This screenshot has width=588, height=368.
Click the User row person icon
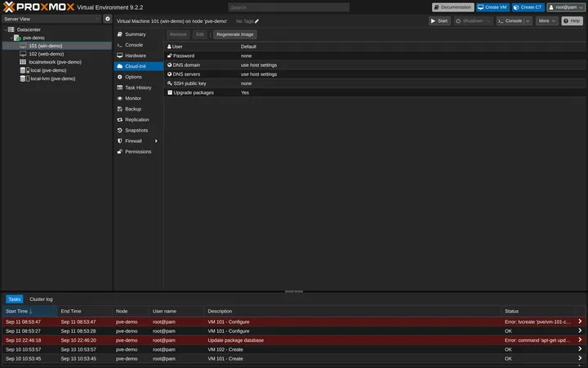click(x=170, y=47)
